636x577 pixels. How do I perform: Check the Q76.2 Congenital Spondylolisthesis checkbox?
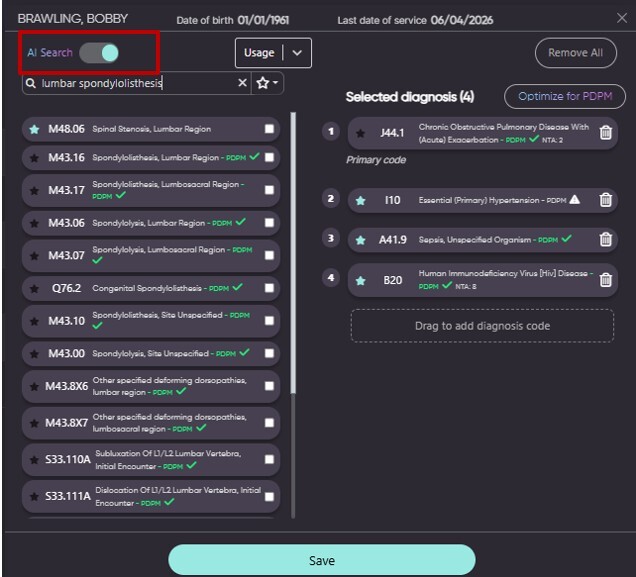tap(269, 288)
